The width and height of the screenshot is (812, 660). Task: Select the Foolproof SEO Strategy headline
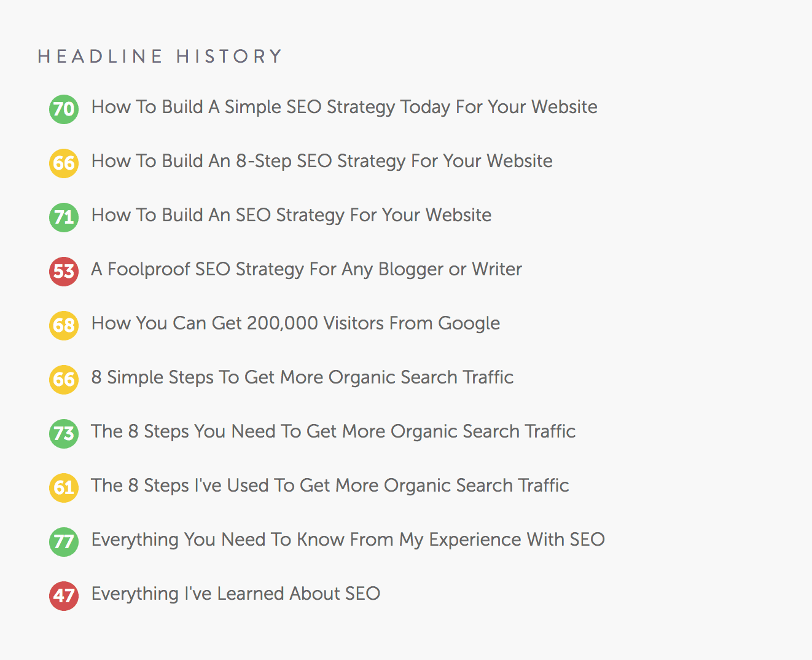pyautogui.click(x=306, y=270)
